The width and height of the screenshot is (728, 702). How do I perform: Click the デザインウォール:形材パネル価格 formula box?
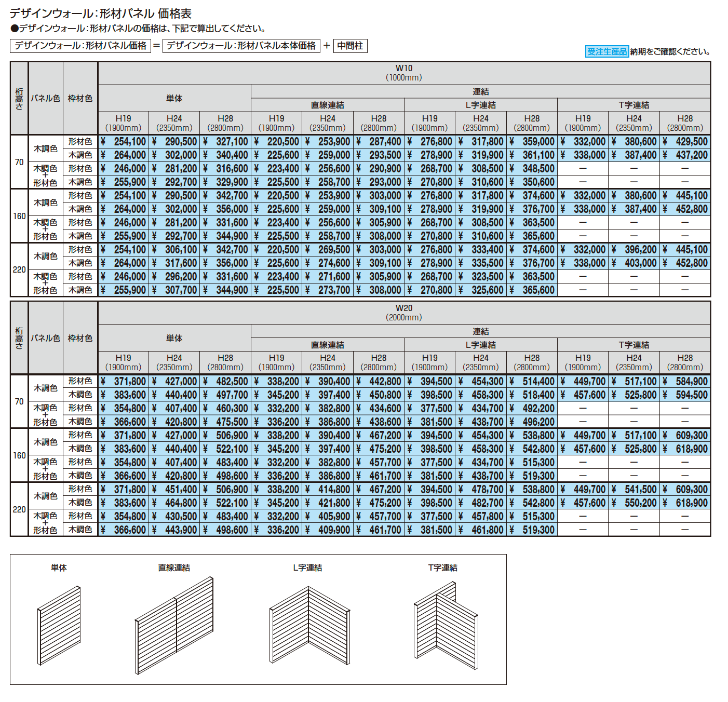coord(80,46)
